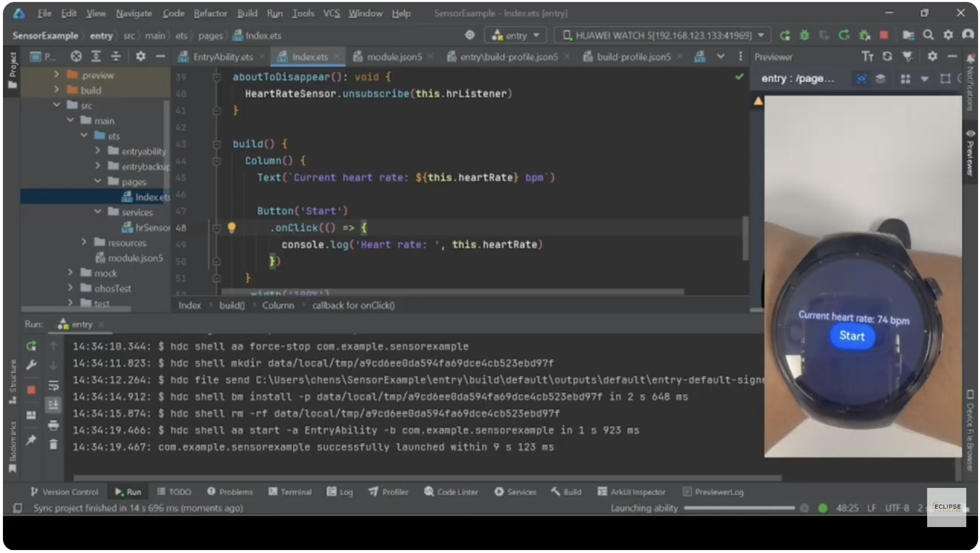The image size is (980, 553).
Task: Toggle scroll-to-end in Run console
Action: 53,405
